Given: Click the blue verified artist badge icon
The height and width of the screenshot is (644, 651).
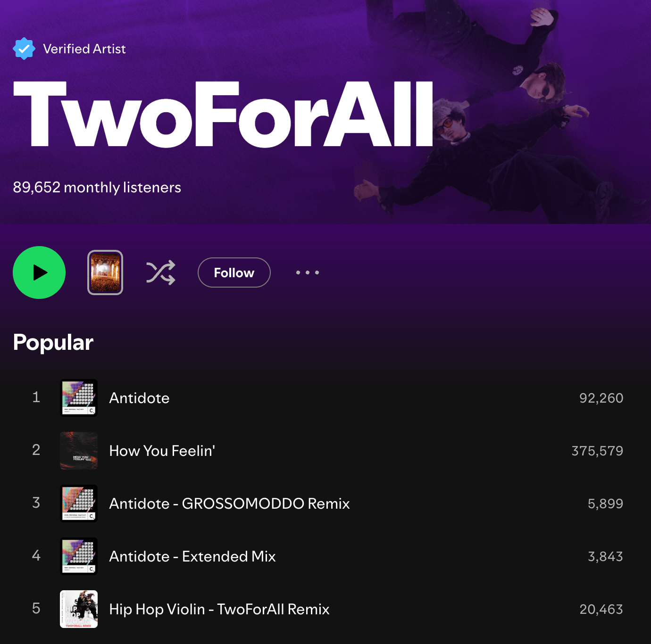Looking at the screenshot, I should click(x=24, y=49).
